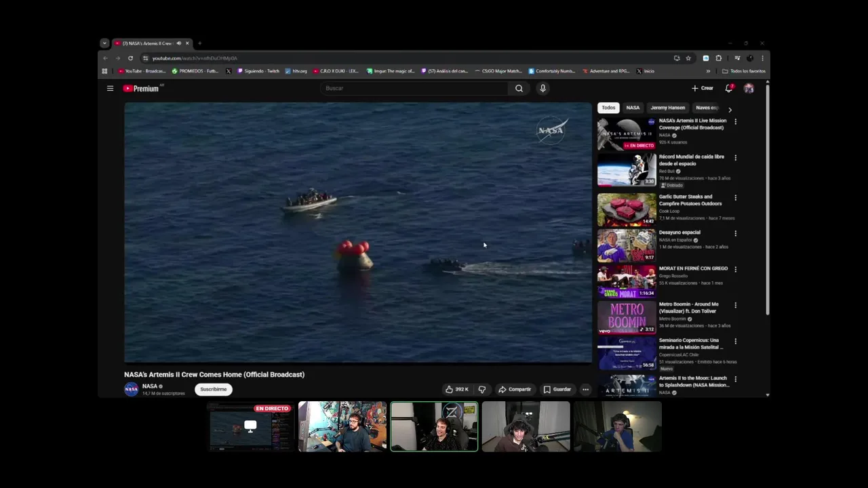Open the Desayuno espacial thumbnail
The width and height of the screenshot is (868, 488).
627,245
